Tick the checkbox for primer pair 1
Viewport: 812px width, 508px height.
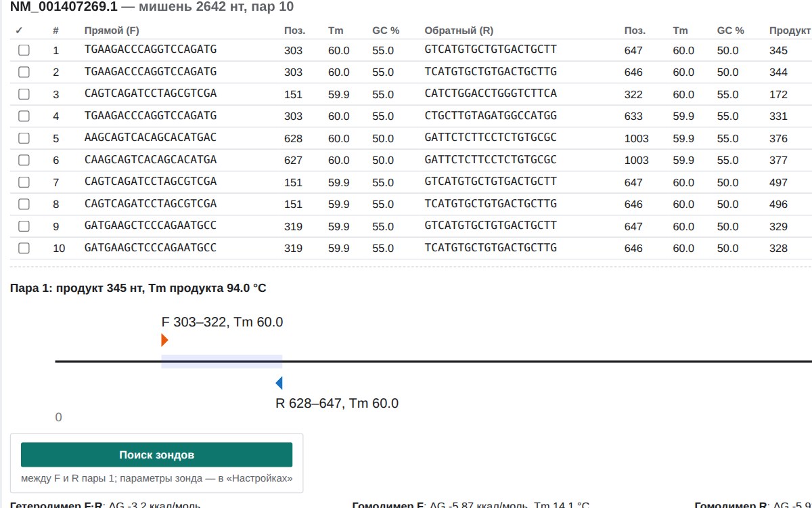24,50
